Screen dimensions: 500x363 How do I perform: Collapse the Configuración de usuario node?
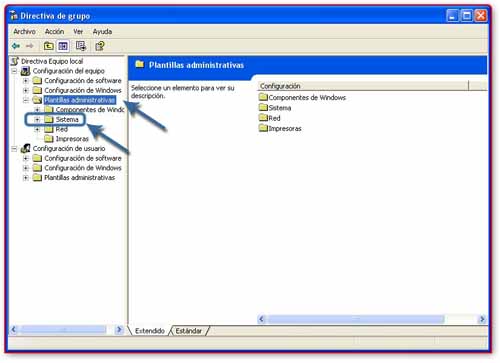pos(14,148)
